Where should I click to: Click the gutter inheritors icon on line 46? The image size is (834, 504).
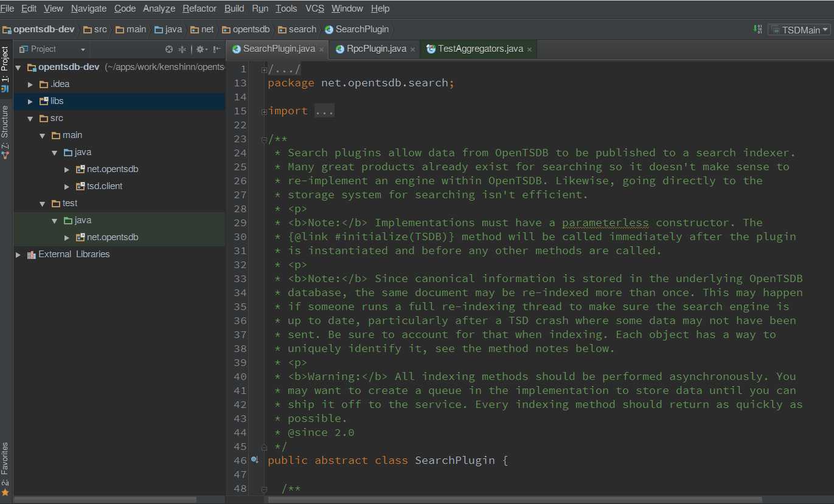point(255,460)
